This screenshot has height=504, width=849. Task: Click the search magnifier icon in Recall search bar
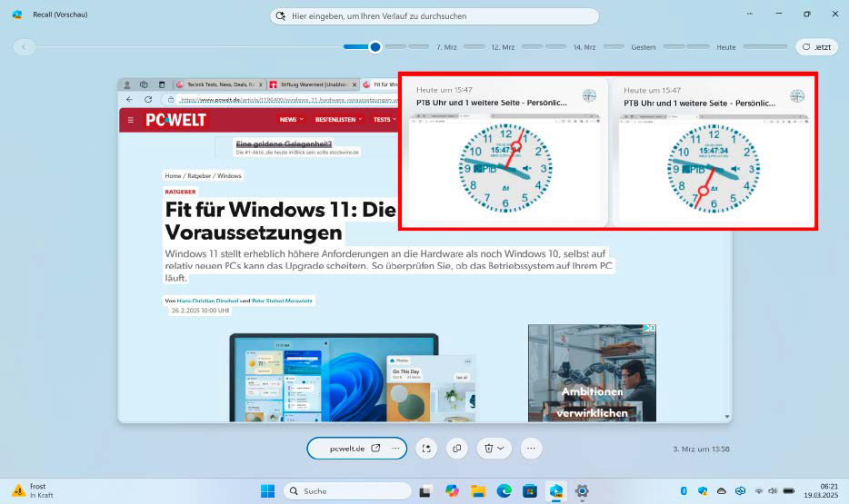pyautogui.click(x=281, y=16)
